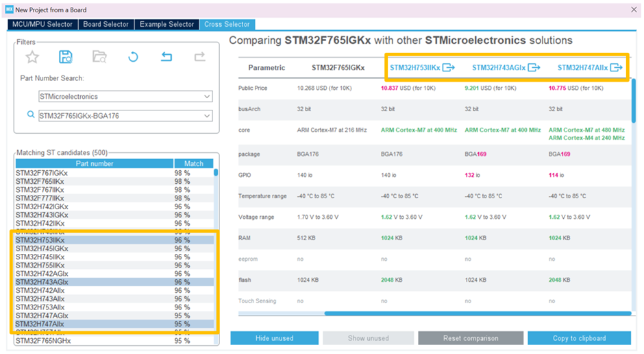Switch to the MCU/MPU Selector tab

click(x=40, y=25)
